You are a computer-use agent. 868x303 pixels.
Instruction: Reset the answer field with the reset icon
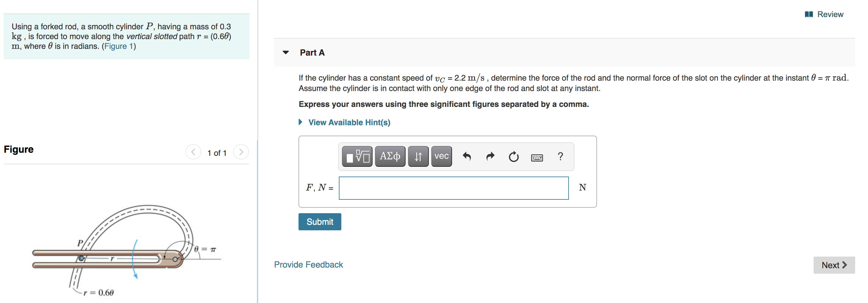(x=513, y=157)
